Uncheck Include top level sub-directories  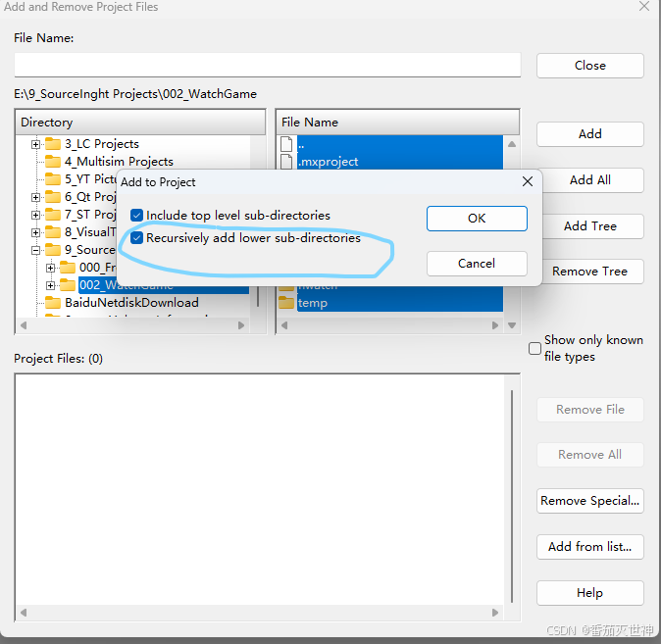point(136,216)
